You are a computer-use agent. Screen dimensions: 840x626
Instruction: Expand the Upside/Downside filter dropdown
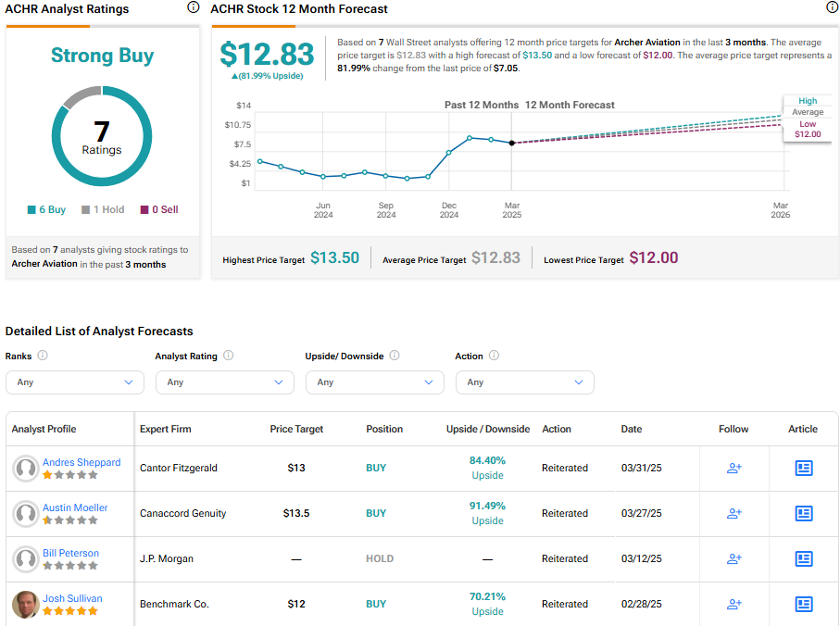click(x=375, y=382)
